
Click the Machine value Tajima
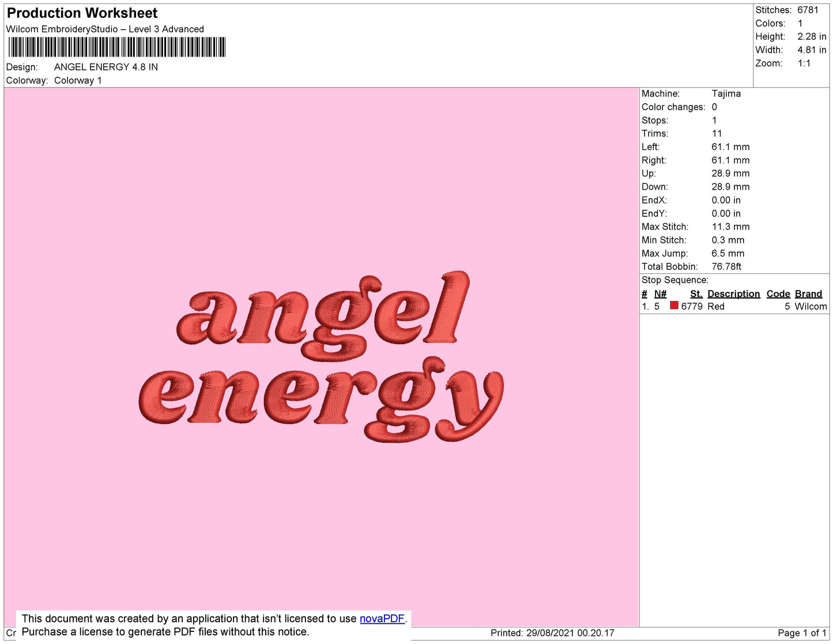tap(726, 93)
